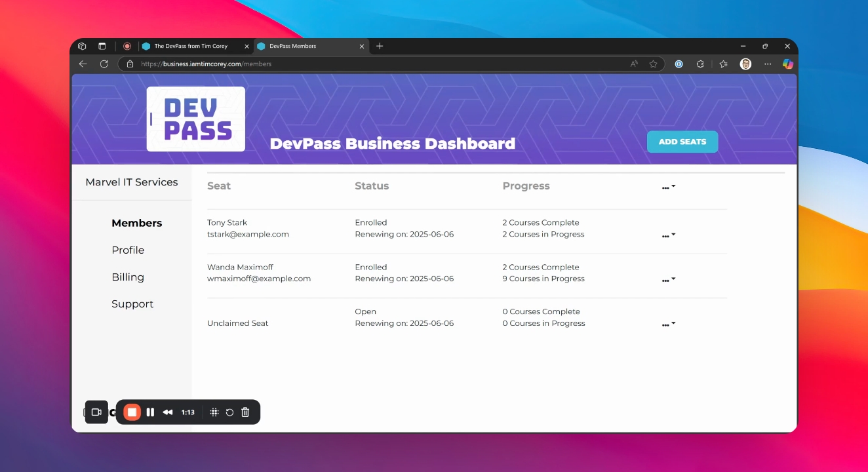Click the camera icon in the recorder bar
The width and height of the screenshot is (868, 472).
pyautogui.click(x=96, y=412)
